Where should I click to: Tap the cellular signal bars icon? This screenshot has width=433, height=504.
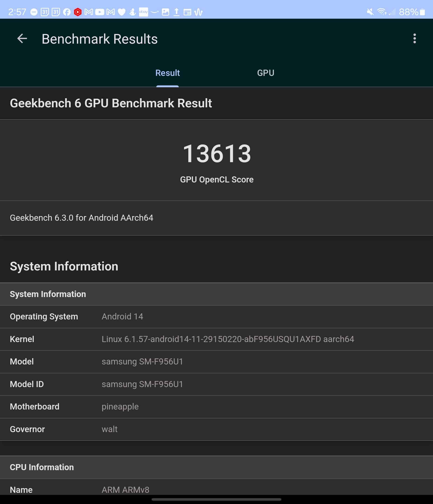click(x=392, y=12)
